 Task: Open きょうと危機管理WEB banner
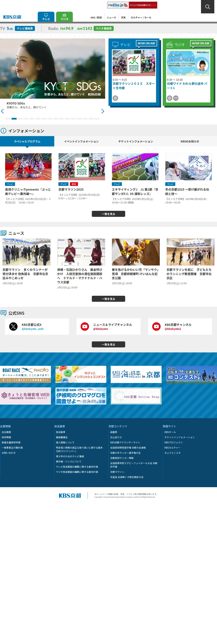pos(26,396)
